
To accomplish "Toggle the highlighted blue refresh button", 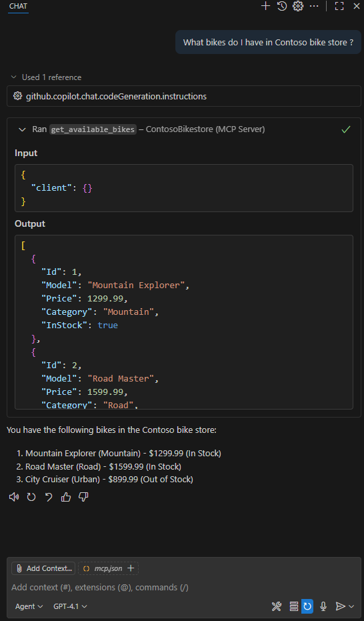I will click(x=307, y=606).
